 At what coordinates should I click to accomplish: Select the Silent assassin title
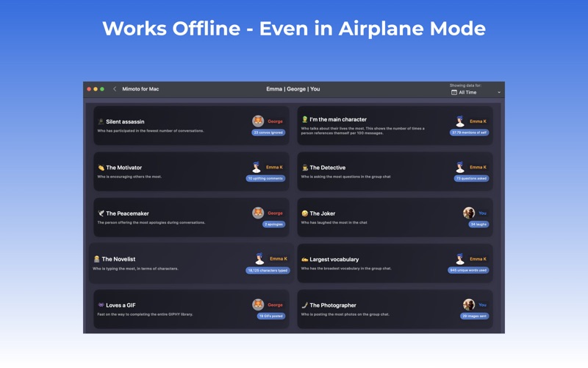pos(125,121)
